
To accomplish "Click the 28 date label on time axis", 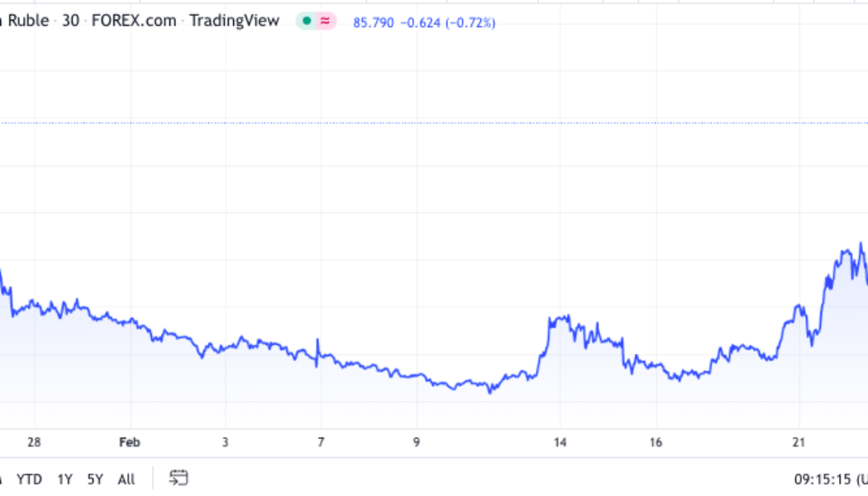I will point(34,442).
